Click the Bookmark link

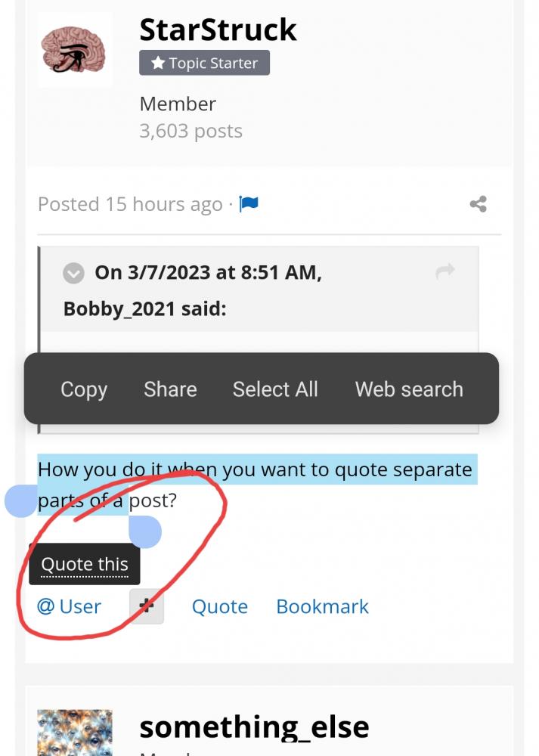[x=323, y=606]
